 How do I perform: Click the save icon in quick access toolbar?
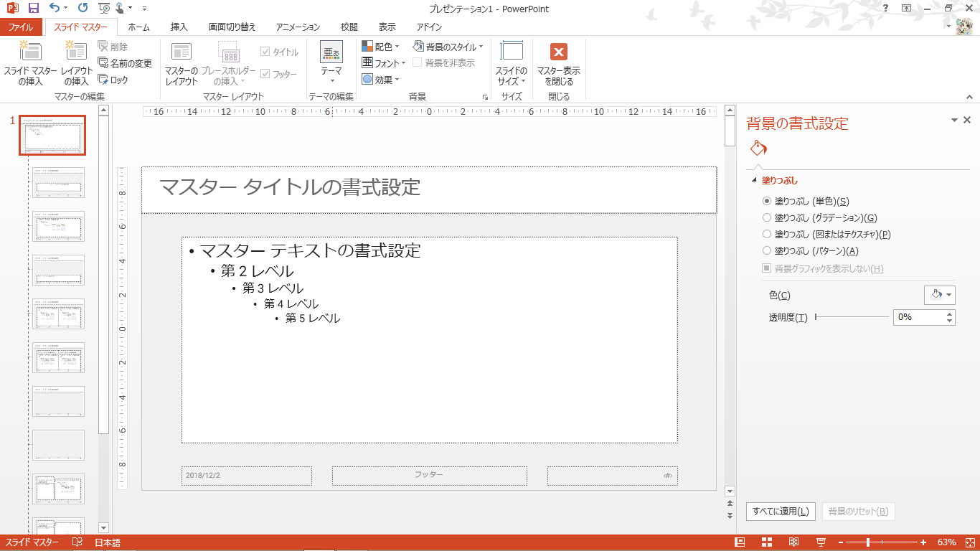click(x=33, y=9)
